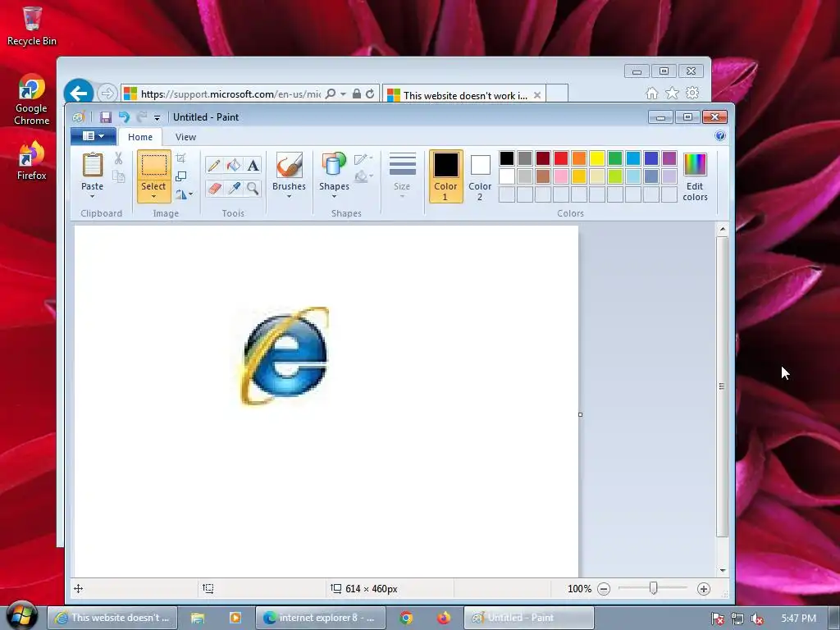The width and height of the screenshot is (840, 630).
Task: Click Favorites star in Internet Explorer window
Action: (x=672, y=94)
